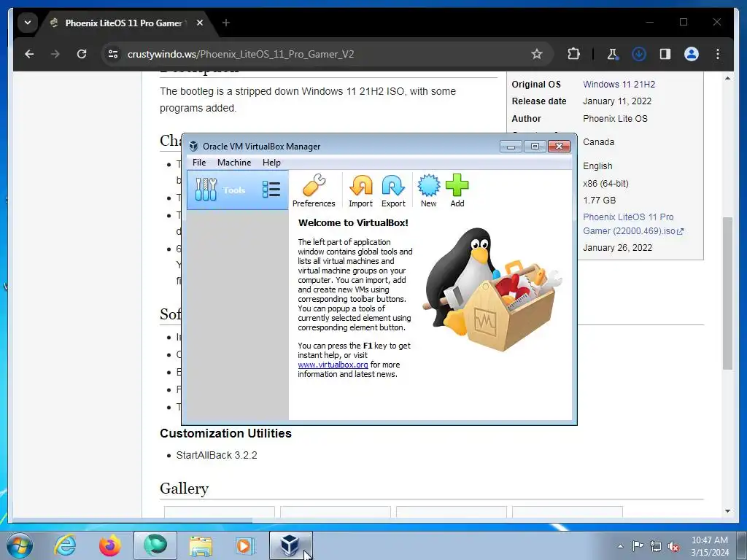
Task: Click the Export appliance icon
Action: 393,190
